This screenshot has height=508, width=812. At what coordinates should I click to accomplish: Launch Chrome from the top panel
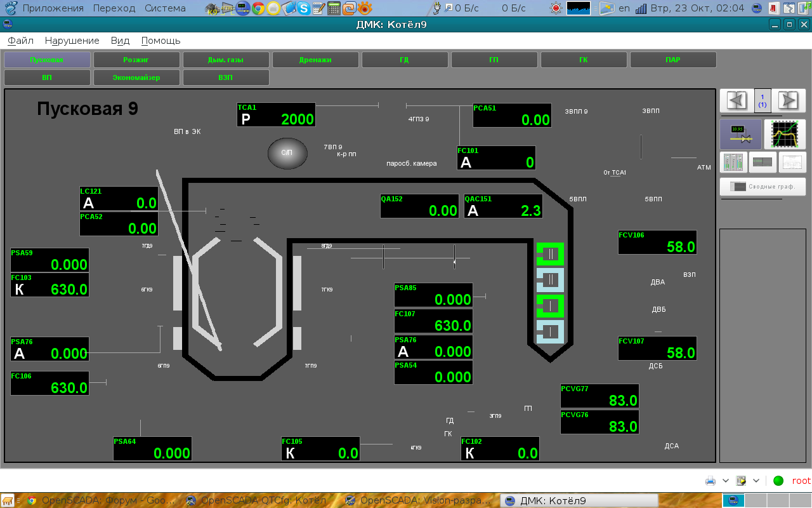(x=258, y=8)
